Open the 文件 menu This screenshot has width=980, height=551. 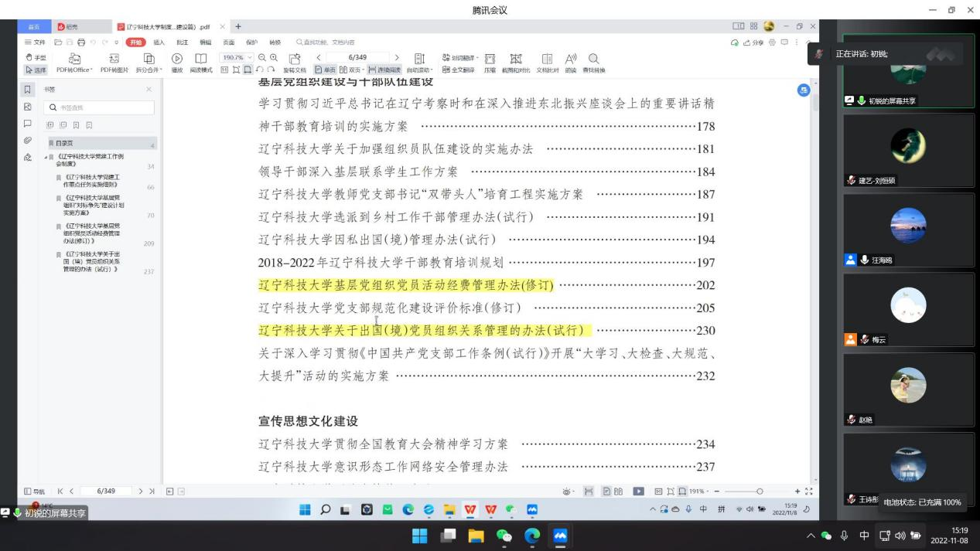click(36, 42)
